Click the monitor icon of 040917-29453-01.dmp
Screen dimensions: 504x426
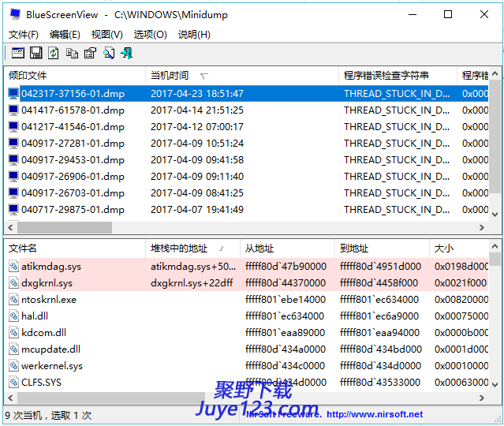point(13,160)
